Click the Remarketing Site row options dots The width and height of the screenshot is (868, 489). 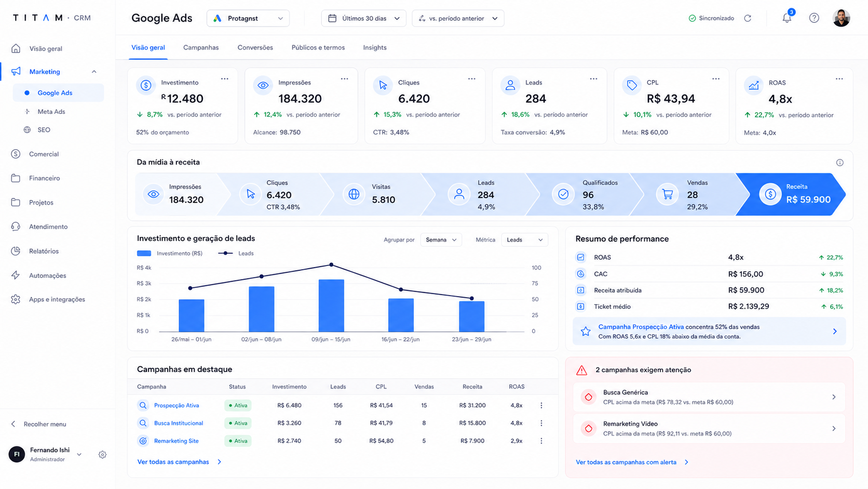click(x=541, y=441)
